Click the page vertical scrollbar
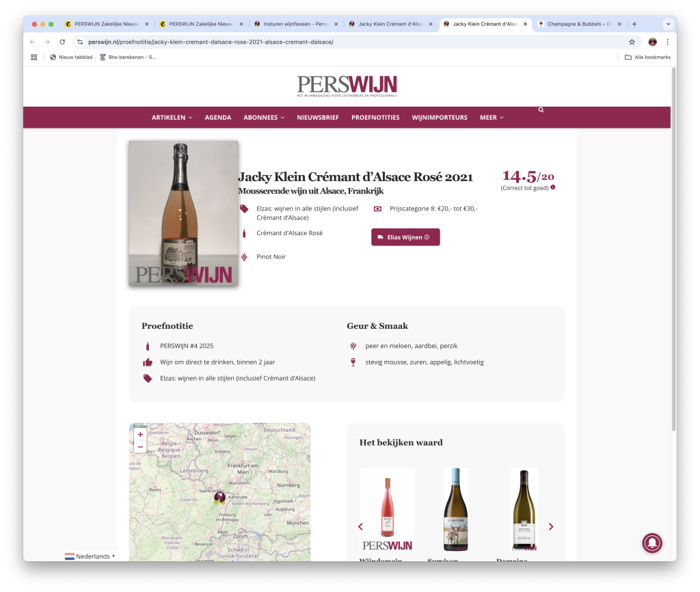 [673, 249]
